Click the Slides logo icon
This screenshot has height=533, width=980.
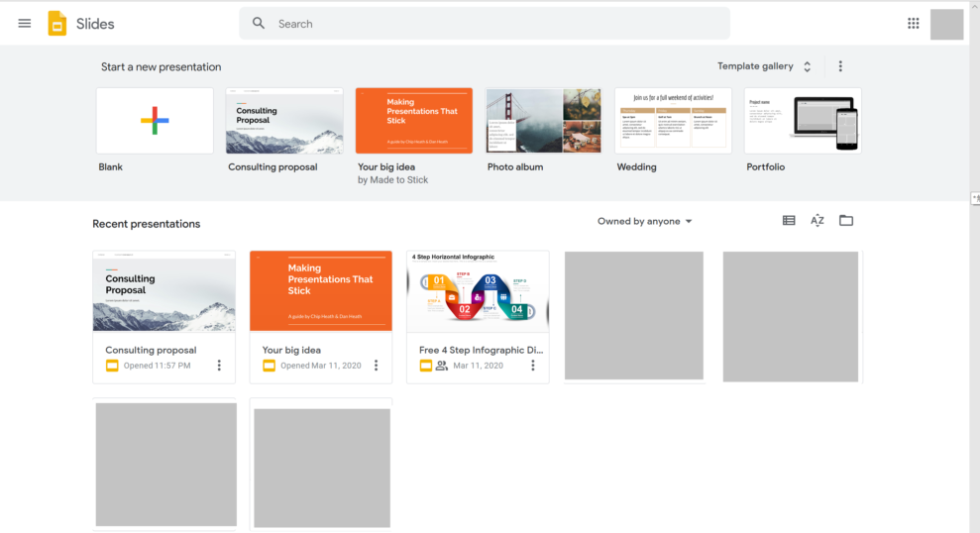tap(56, 24)
